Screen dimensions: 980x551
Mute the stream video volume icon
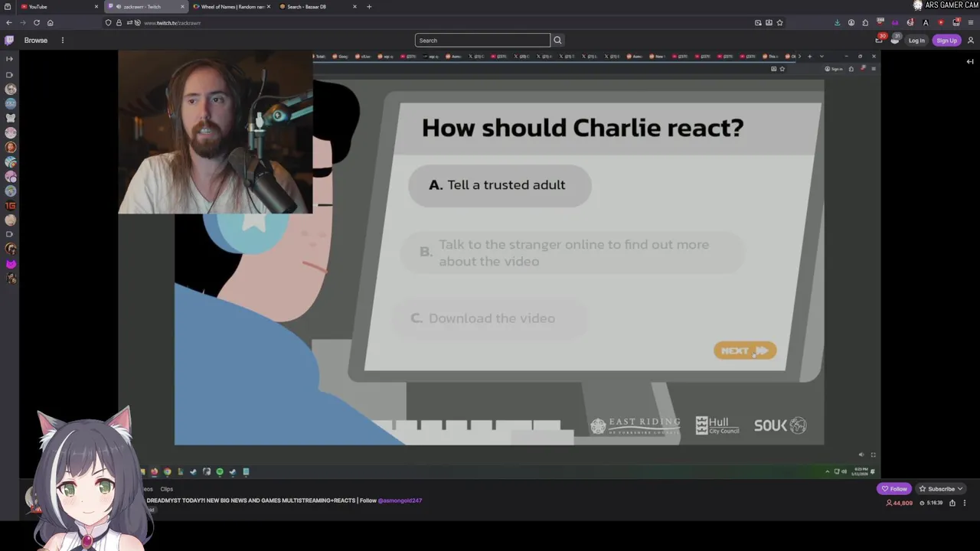861,455
